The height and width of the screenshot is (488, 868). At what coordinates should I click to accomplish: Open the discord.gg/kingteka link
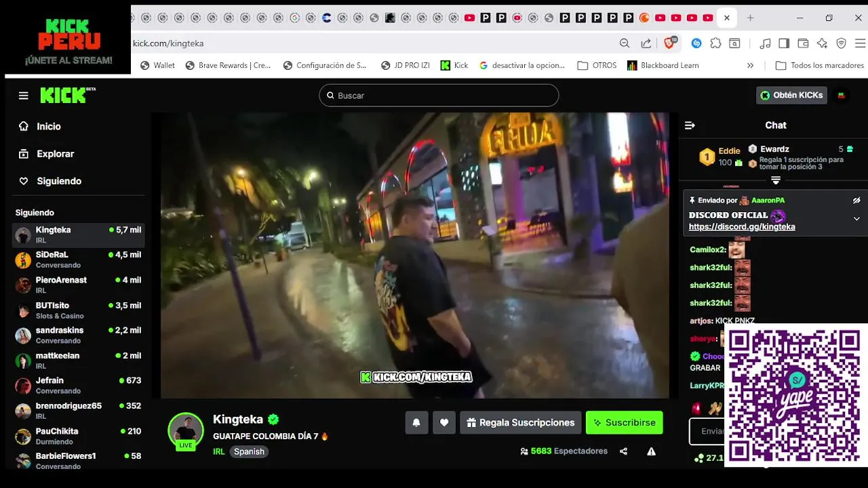[x=742, y=227]
